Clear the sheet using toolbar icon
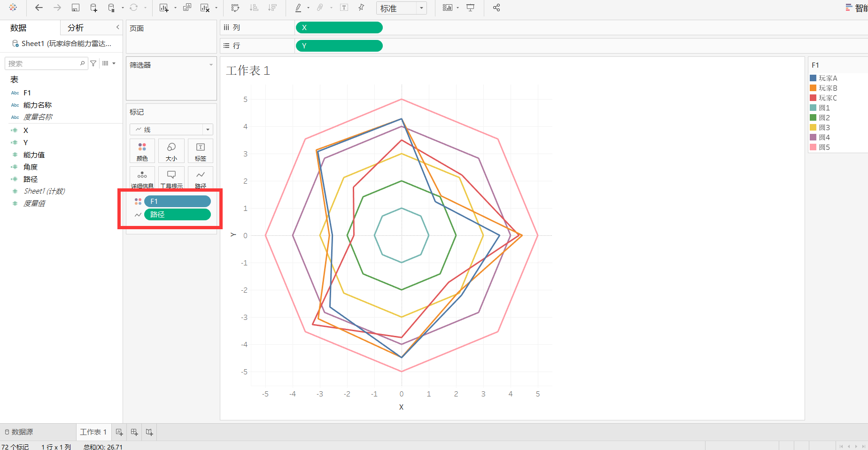This screenshot has width=868, height=450. click(x=205, y=8)
